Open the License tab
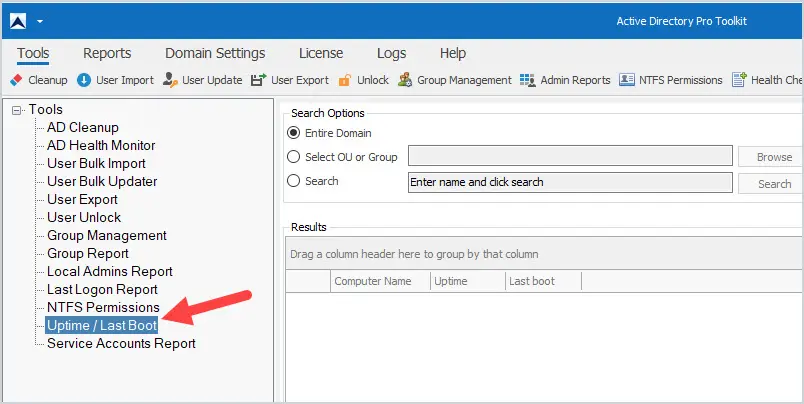Viewport: 804px width, 404px height. click(321, 53)
